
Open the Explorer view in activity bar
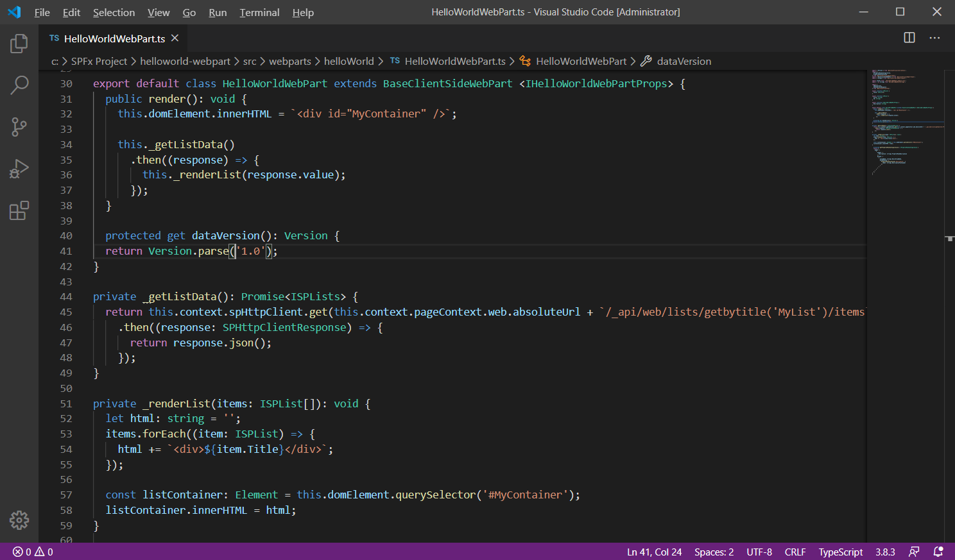(19, 44)
